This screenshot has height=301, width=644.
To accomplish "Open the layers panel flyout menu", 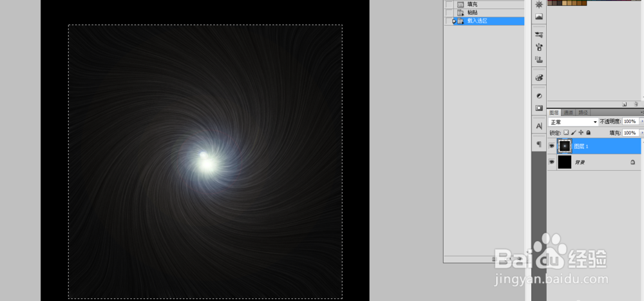I will (x=642, y=112).
